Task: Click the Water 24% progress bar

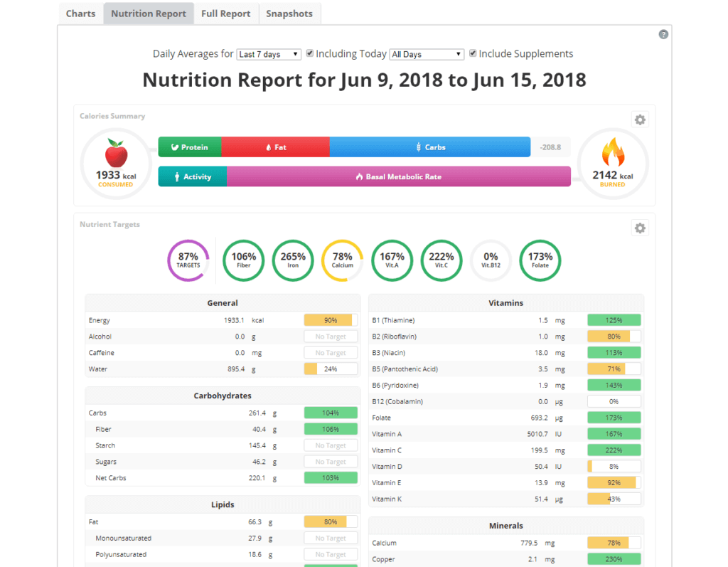Action: (331, 369)
